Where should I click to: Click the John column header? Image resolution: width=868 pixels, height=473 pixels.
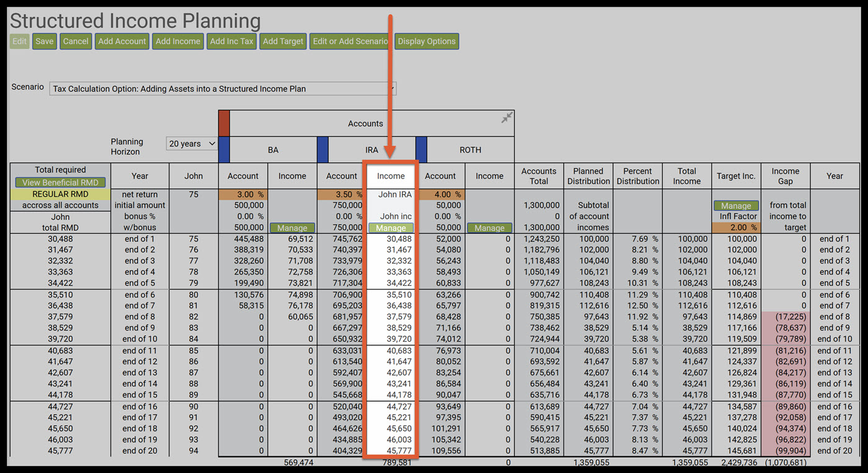[x=193, y=176]
